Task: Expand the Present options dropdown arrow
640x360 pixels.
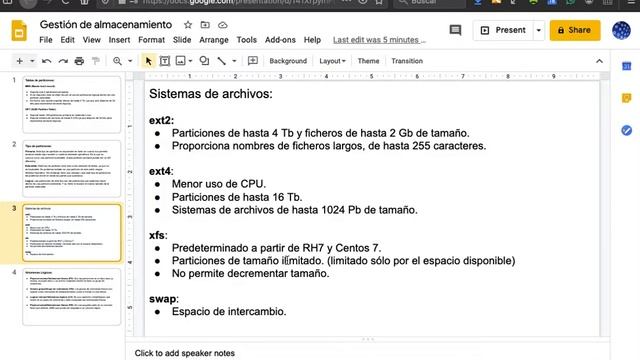Action: pos(539,30)
